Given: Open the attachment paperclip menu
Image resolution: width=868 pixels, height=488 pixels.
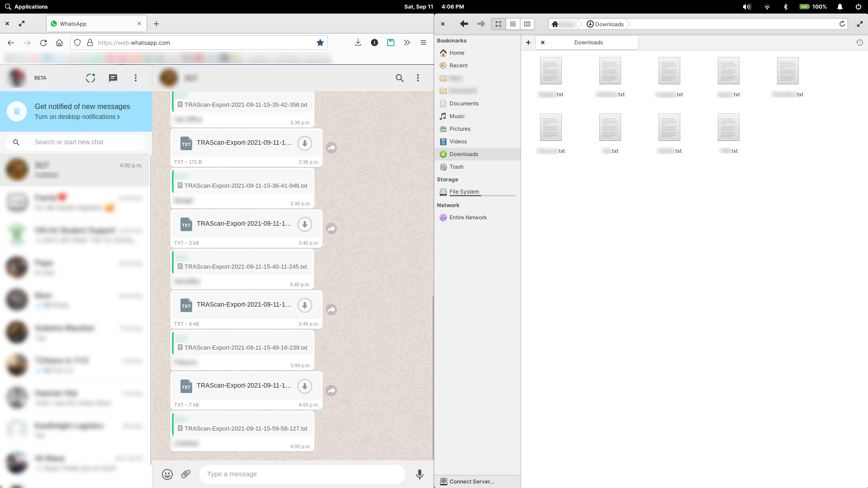Looking at the screenshot, I should tap(186, 474).
